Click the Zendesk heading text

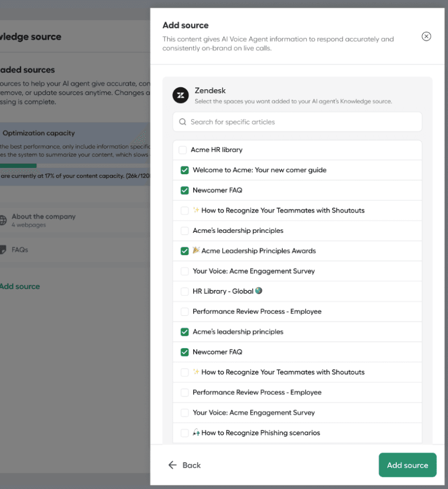(210, 90)
